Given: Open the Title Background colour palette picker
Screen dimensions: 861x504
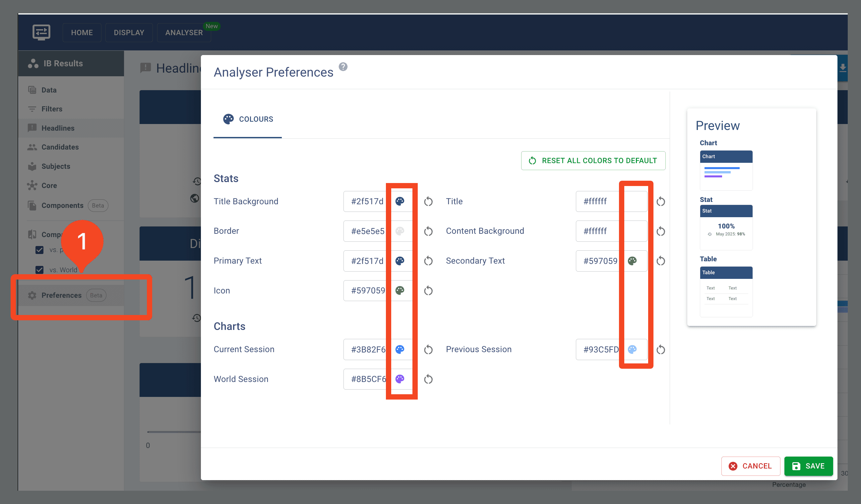Looking at the screenshot, I should click(400, 201).
